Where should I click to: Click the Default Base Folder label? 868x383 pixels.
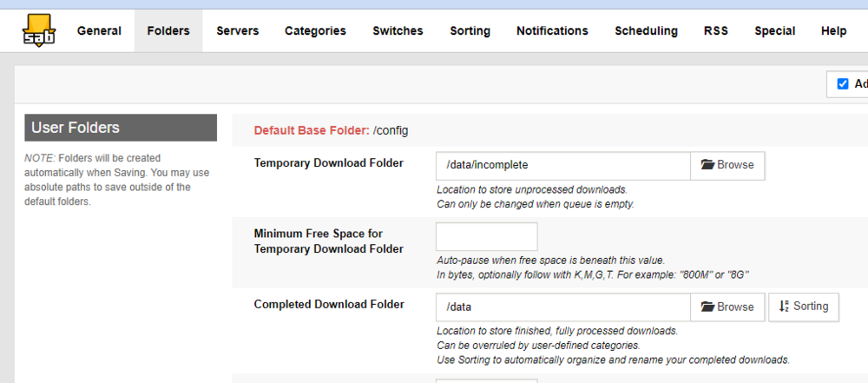[x=312, y=131]
